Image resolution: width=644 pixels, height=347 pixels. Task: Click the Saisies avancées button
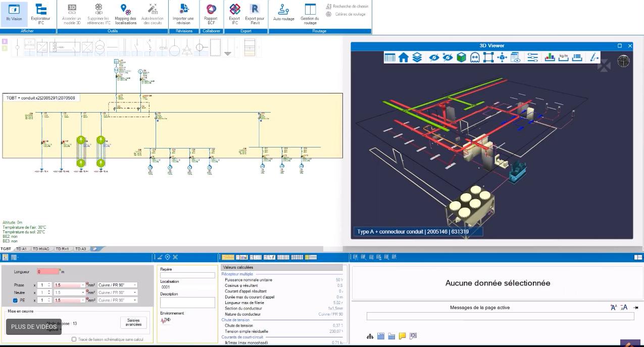[133, 322]
